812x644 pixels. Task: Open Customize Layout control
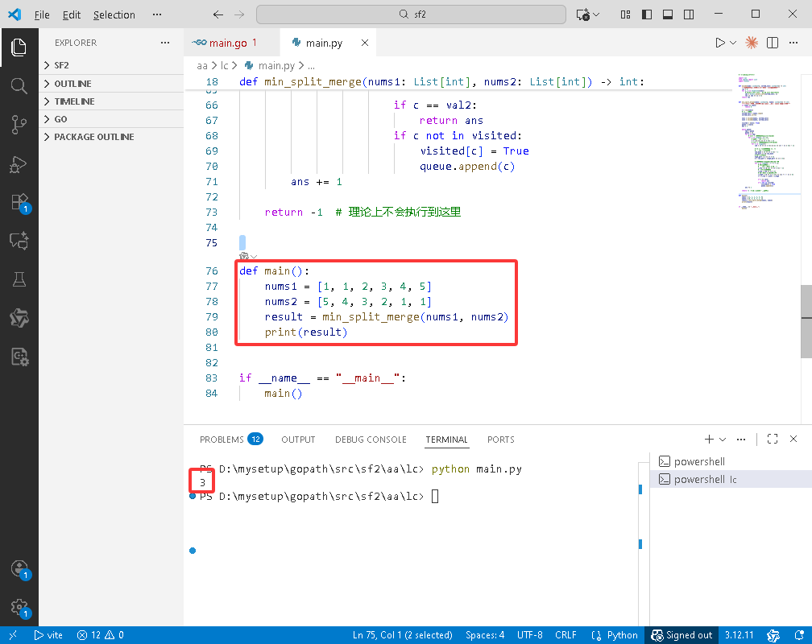626,14
